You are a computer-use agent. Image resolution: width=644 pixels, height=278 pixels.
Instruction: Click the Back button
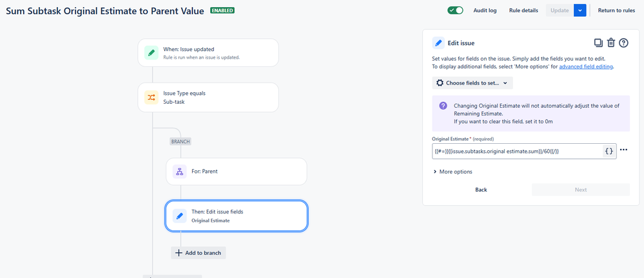[x=481, y=190]
